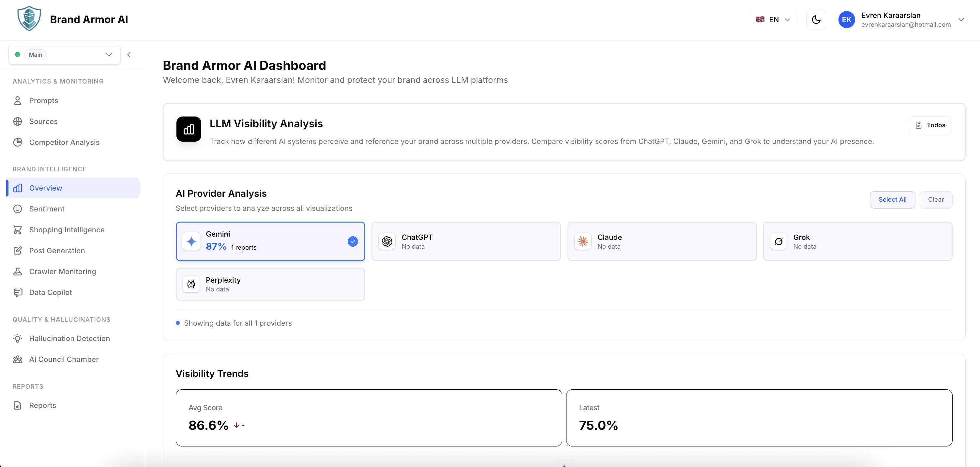Collapse the sidebar with arrow

point(129,55)
